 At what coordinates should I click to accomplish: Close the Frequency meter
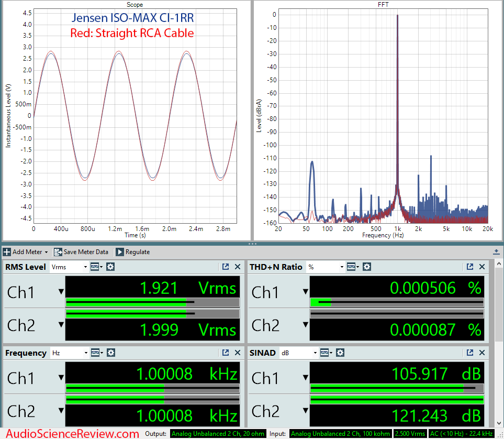pos(238,353)
